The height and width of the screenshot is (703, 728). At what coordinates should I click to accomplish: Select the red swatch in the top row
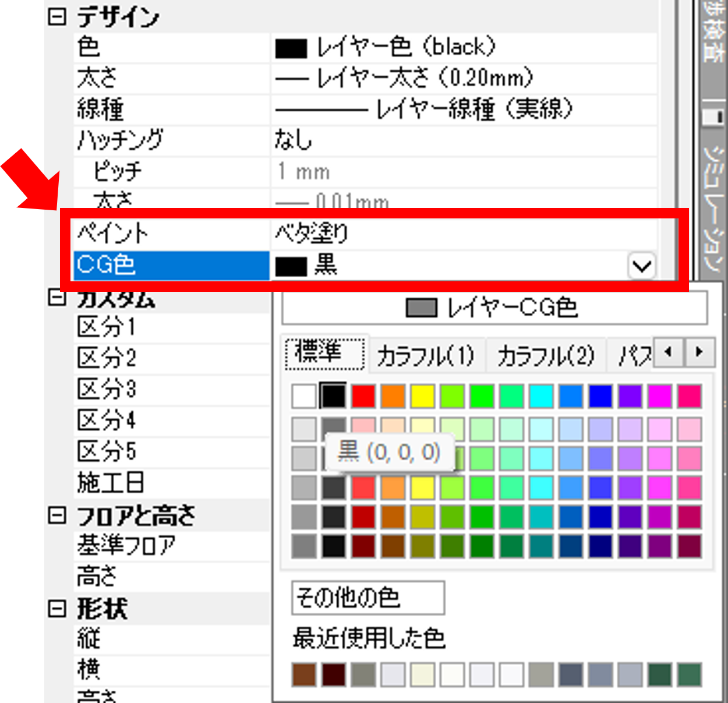[x=362, y=397]
